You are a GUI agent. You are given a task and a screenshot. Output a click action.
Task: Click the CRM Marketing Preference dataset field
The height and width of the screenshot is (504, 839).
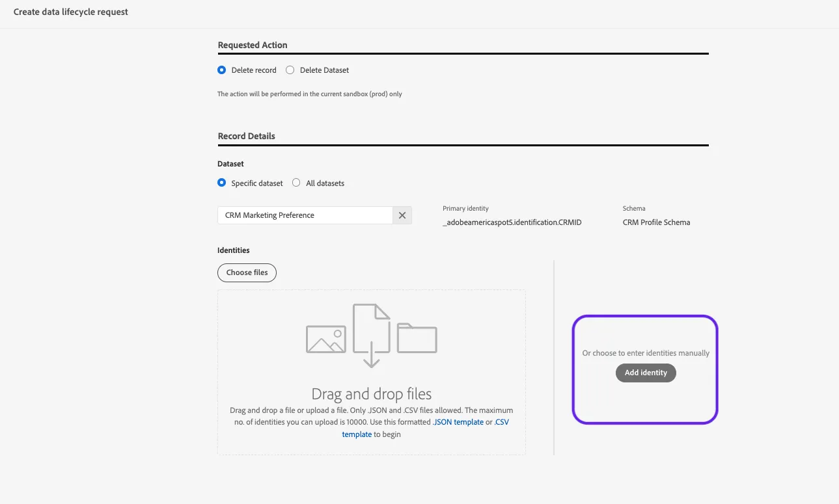[305, 215]
